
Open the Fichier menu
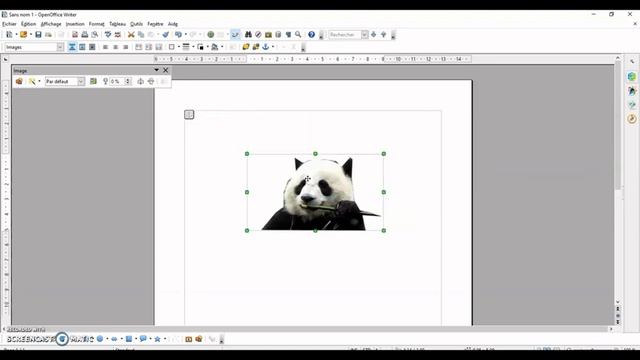[x=9, y=24]
